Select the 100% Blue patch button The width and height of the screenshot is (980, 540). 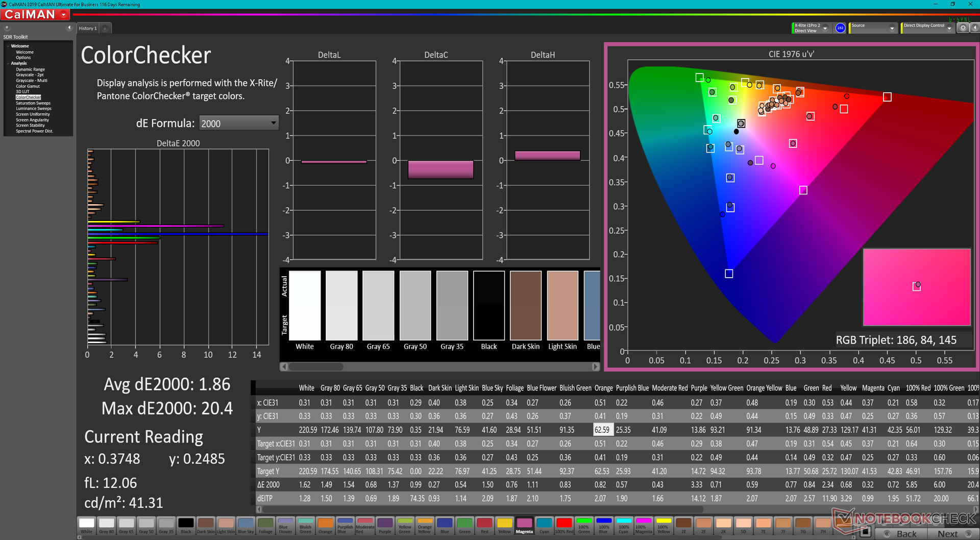pyautogui.click(x=604, y=525)
